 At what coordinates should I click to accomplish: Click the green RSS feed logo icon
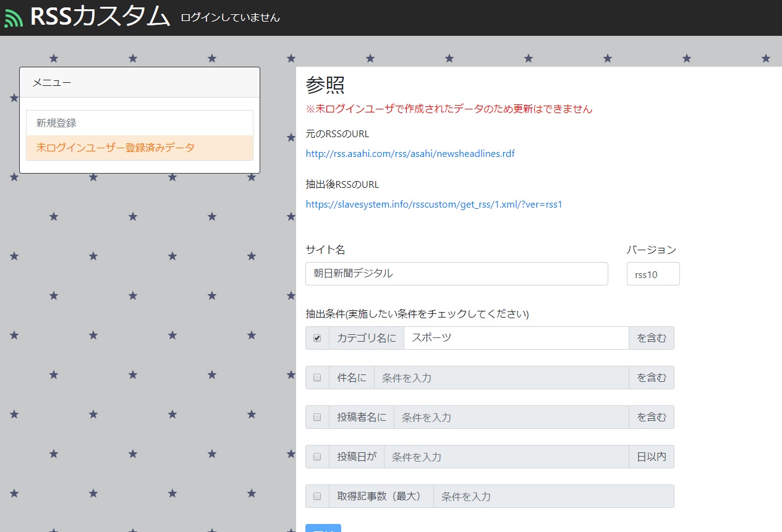click(x=14, y=18)
